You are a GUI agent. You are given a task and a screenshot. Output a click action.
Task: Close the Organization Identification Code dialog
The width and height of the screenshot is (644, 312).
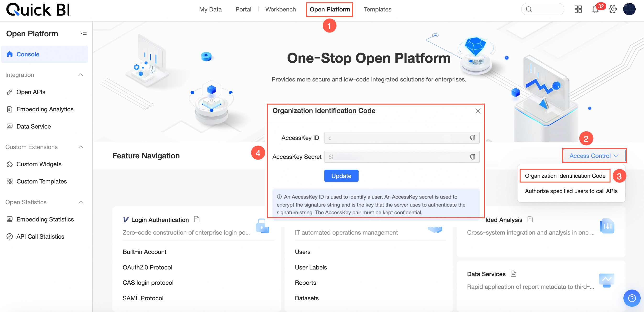478,111
